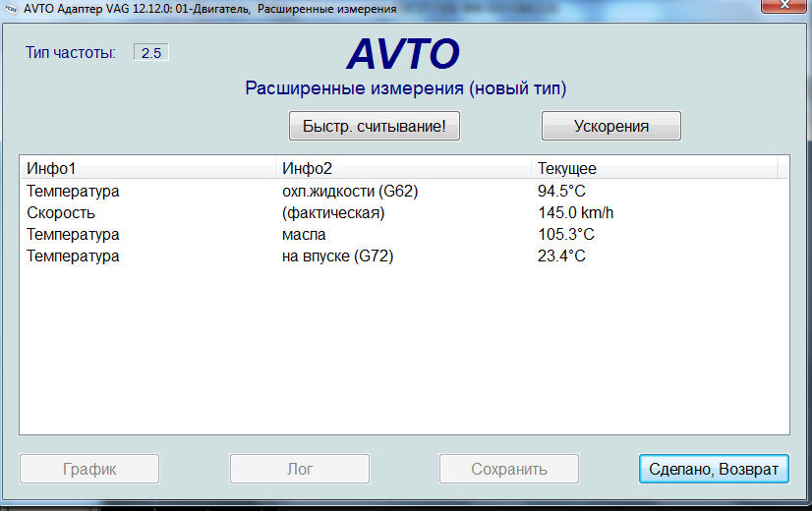The width and height of the screenshot is (812, 511).
Task: Click the 145.0 km/h value
Action: [x=575, y=213]
